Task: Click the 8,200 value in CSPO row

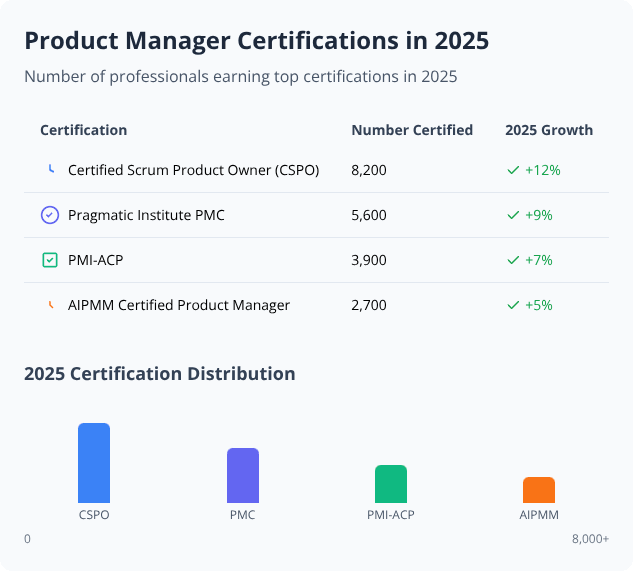Action: click(x=369, y=170)
